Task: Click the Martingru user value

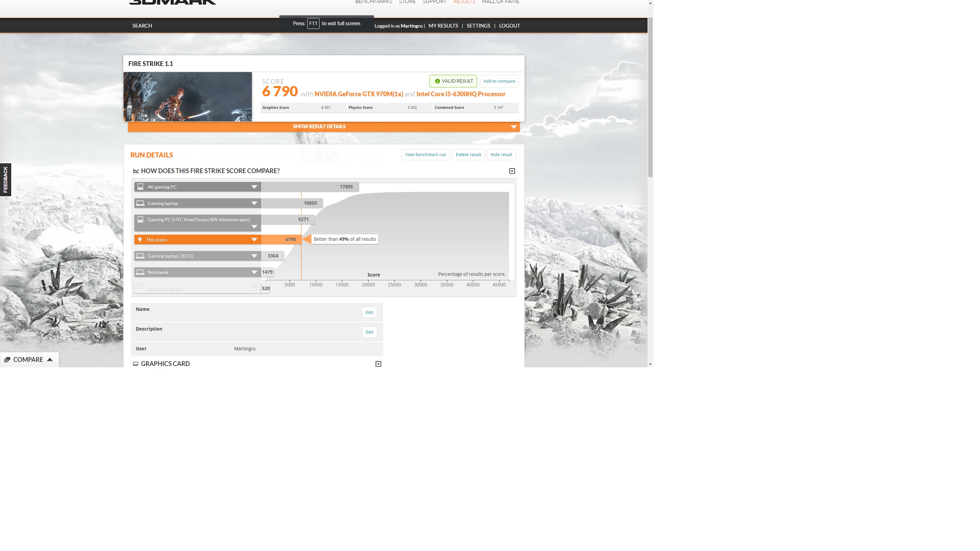Action: click(x=245, y=349)
